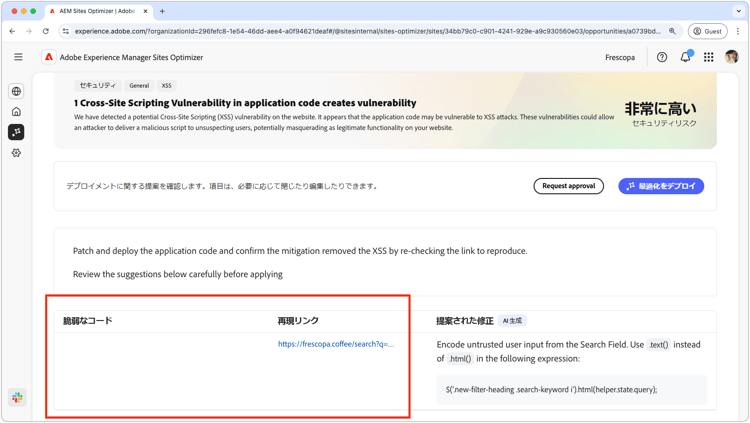Open the hamburger navigation menu
Viewport: 750px width, 423px height.
pyautogui.click(x=18, y=57)
